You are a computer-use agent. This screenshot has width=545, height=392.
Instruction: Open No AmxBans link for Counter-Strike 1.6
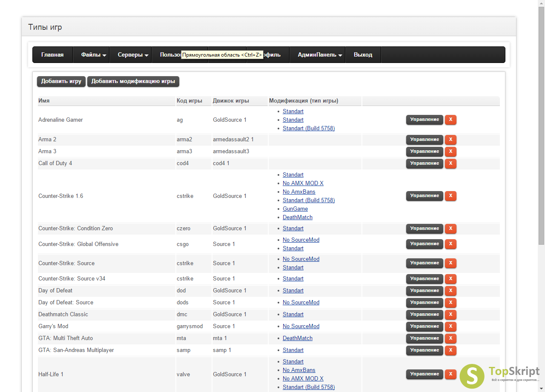(299, 192)
